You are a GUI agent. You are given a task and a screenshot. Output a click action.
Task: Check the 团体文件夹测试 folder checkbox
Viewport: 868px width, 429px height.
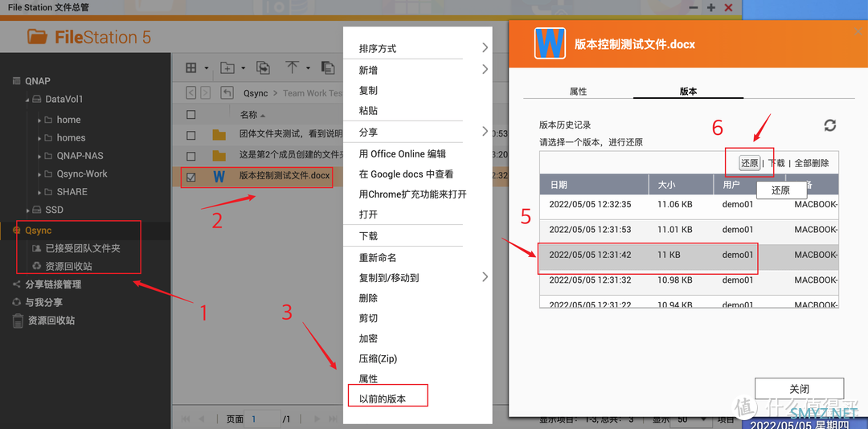coord(191,135)
